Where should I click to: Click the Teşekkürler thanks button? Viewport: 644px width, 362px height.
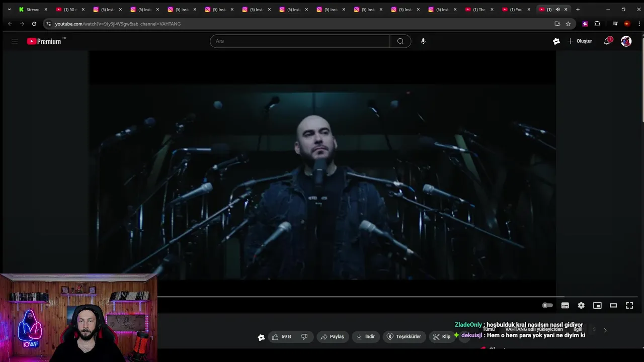(404, 337)
